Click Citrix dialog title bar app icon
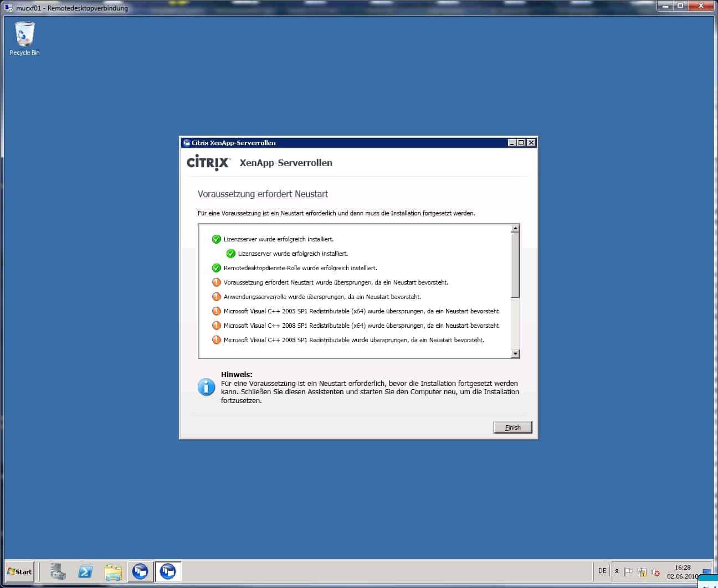 [x=186, y=143]
